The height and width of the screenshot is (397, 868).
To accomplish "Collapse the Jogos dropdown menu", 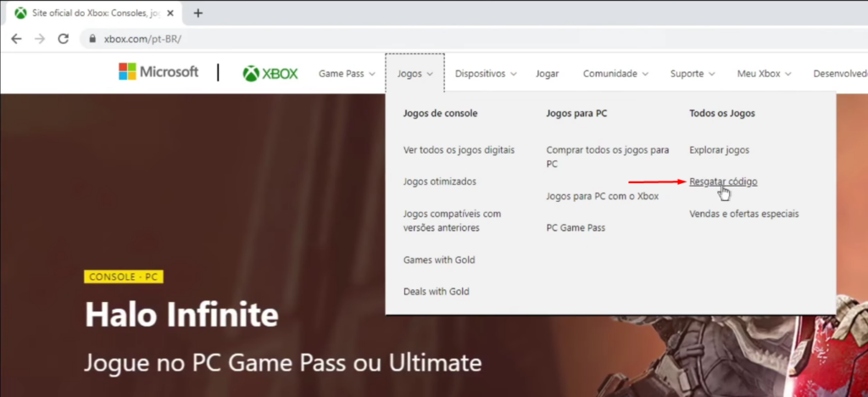I will [x=415, y=74].
